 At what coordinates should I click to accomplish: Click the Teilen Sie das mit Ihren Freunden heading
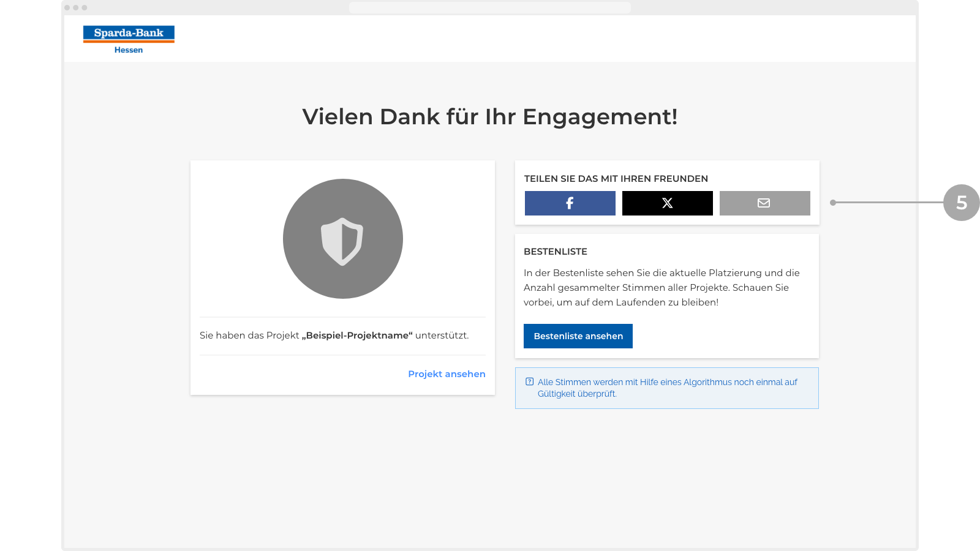pos(616,179)
